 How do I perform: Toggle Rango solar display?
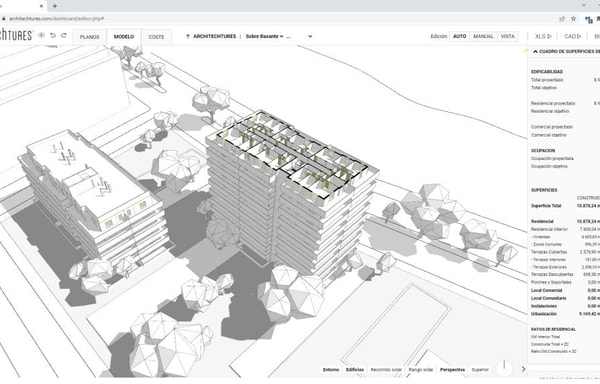tap(421, 369)
